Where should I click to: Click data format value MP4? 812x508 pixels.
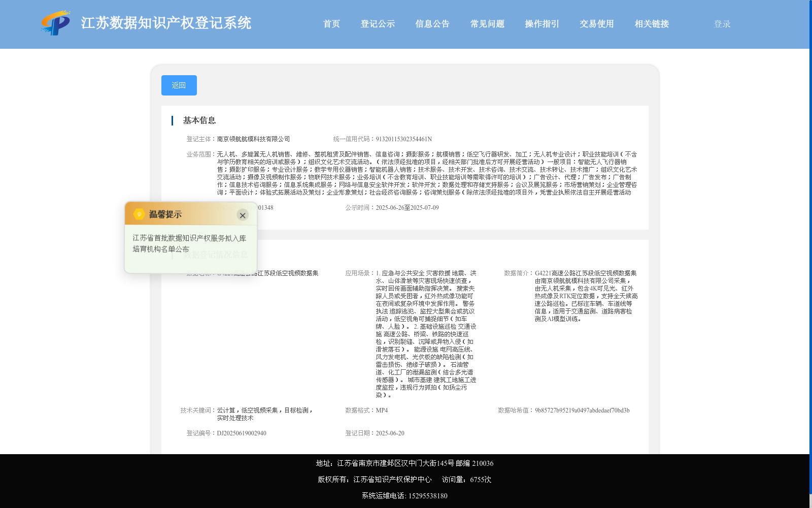(382, 410)
